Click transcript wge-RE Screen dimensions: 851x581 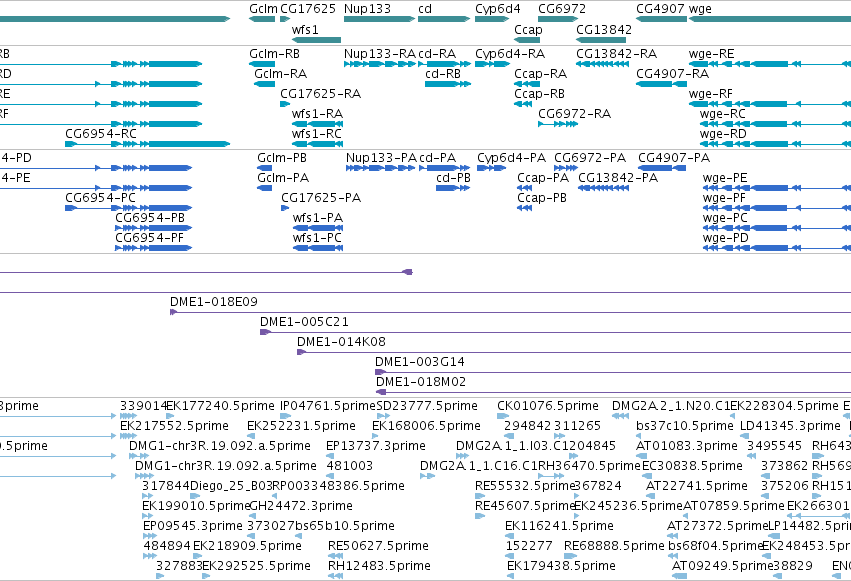tap(712, 54)
